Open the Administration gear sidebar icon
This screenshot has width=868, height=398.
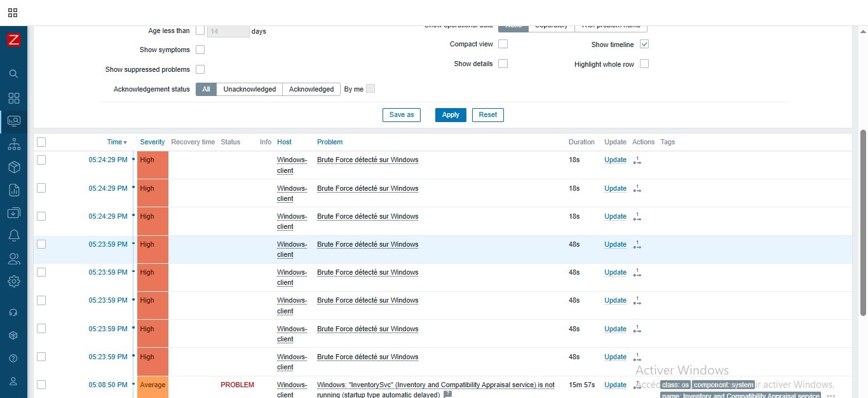click(13, 281)
